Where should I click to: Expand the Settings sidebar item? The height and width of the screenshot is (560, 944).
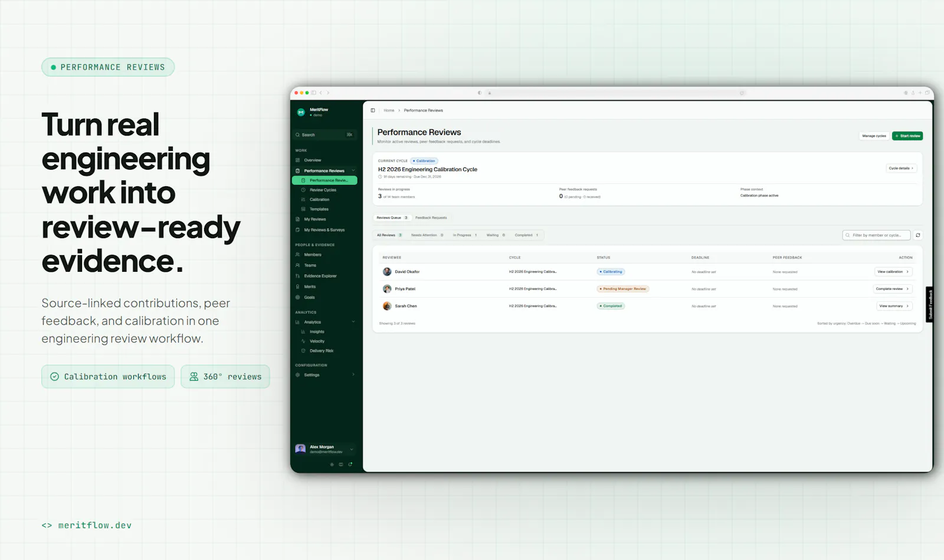(353, 375)
